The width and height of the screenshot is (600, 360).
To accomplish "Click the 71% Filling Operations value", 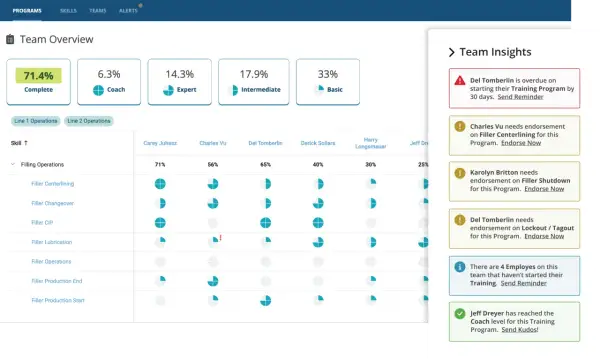I will point(160,165).
